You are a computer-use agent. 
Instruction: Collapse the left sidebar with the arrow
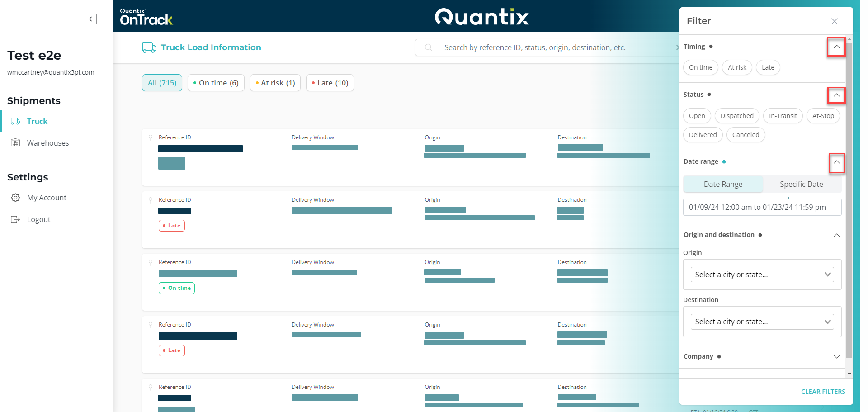coord(93,19)
